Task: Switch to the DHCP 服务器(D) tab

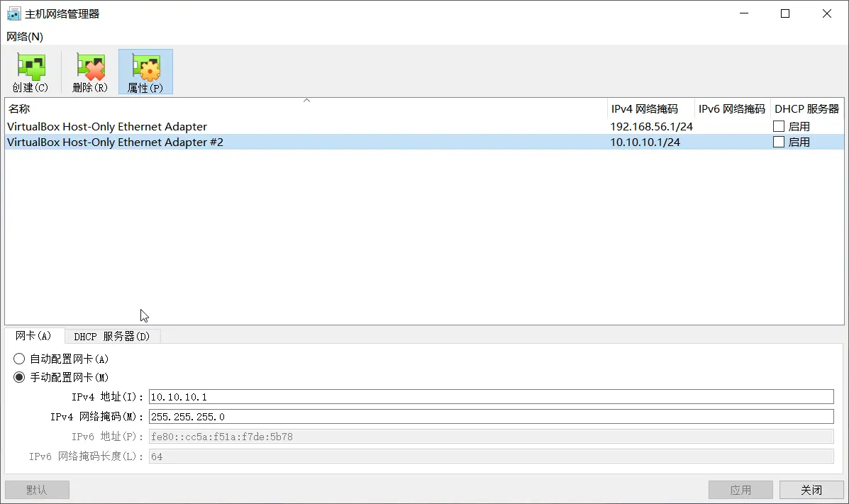Action: click(112, 336)
